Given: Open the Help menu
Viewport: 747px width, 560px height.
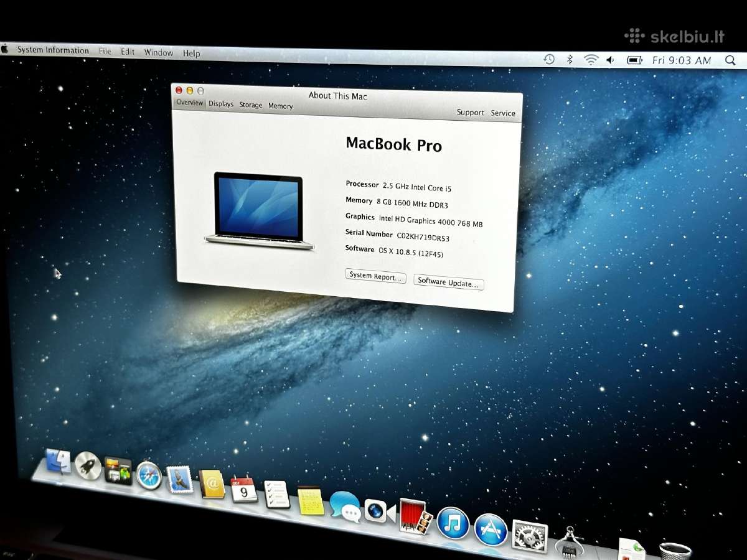Looking at the screenshot, I should pyautogui.click(x=191, y=54).
